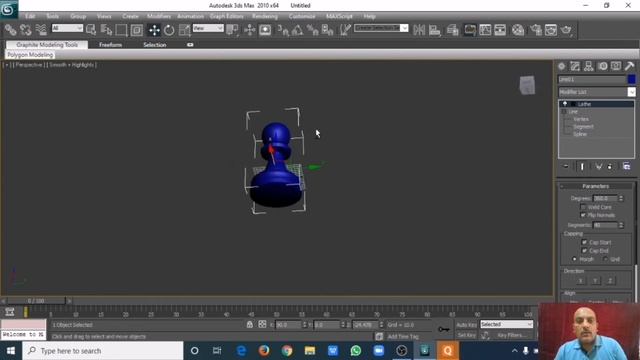Viewport: 640px width, 360px height.
Task: Collapse the Parameters rollout
Action: 596,186
